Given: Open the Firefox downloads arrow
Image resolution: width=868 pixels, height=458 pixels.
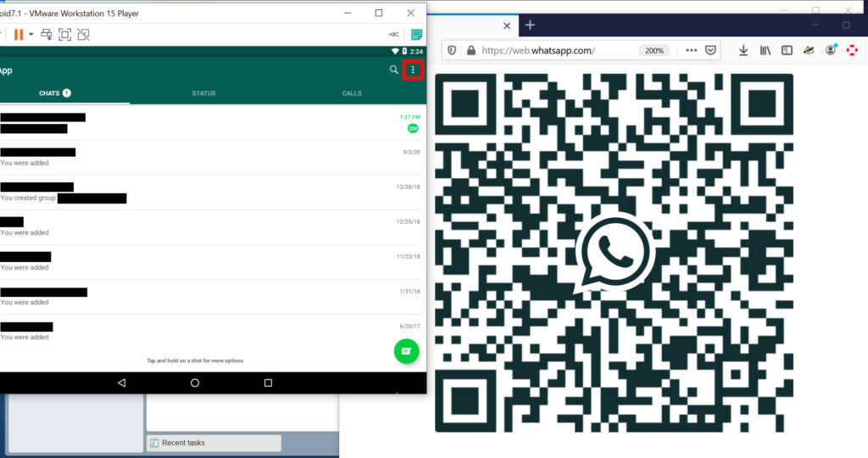Looking at the screenshot, I should (x=743, y=50).
